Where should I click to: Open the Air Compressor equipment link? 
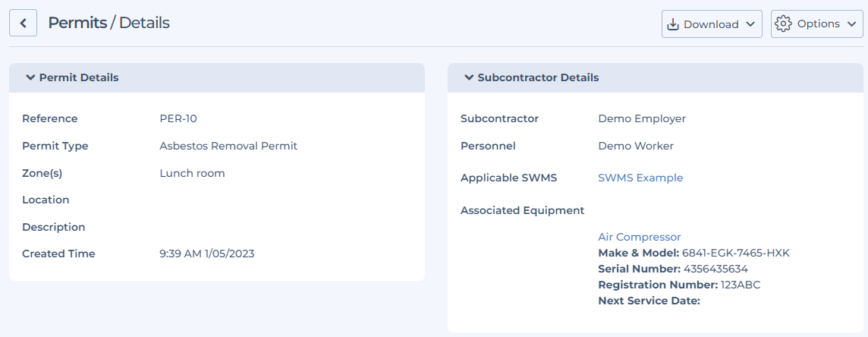pyautogui.click(x=640, y=237)
